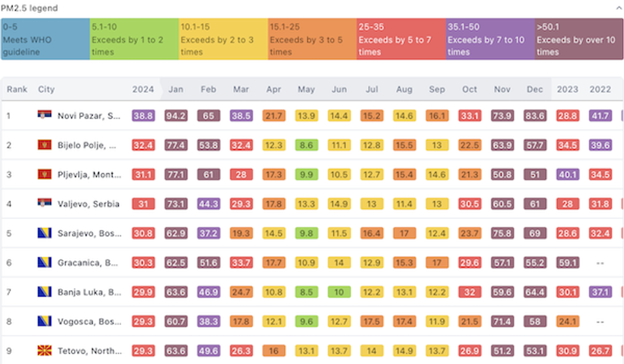Click the Bosnia flag beside Gracanica
Image resolution: width=624 pixels, height=364 pixels.
pos(44,263)
